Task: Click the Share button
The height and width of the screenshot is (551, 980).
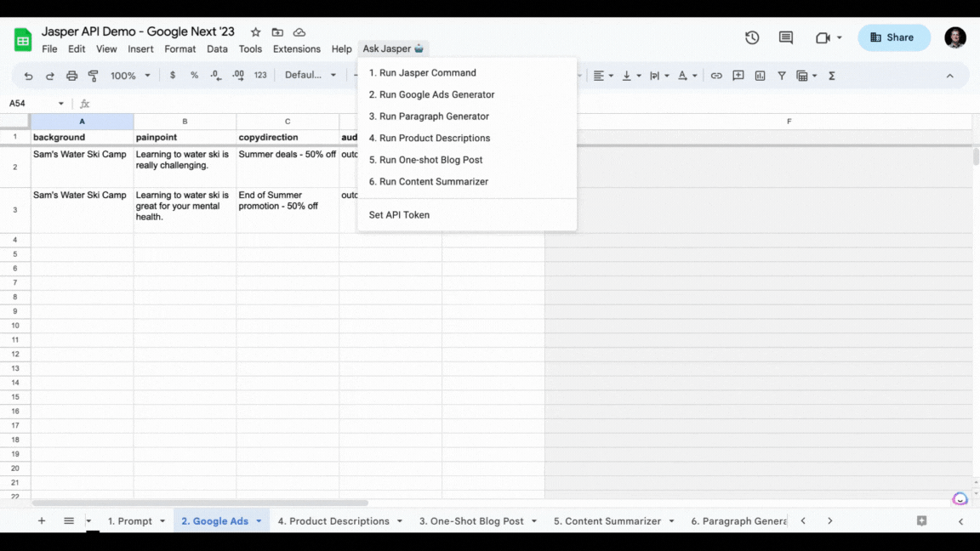Action: [x=894, y=37]
